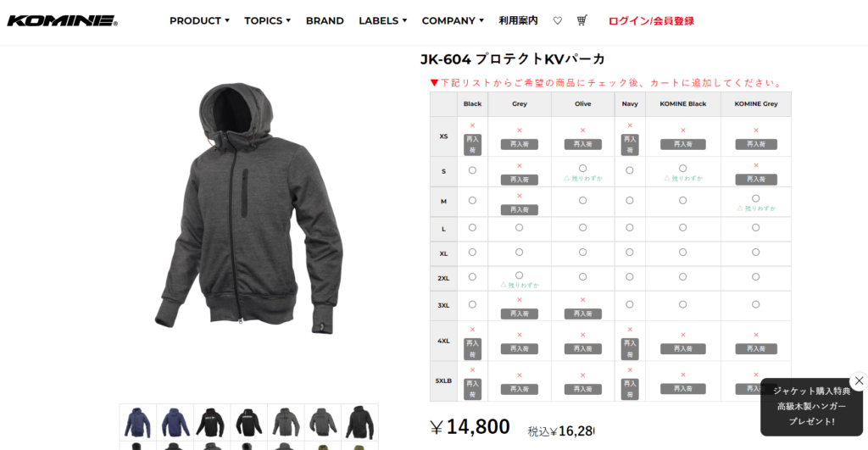
Task: Click the KOMINE logo
Action: [62, 21]
